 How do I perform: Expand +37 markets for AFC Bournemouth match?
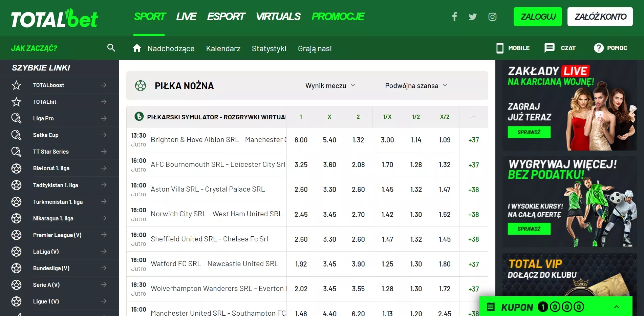[473, 165]
